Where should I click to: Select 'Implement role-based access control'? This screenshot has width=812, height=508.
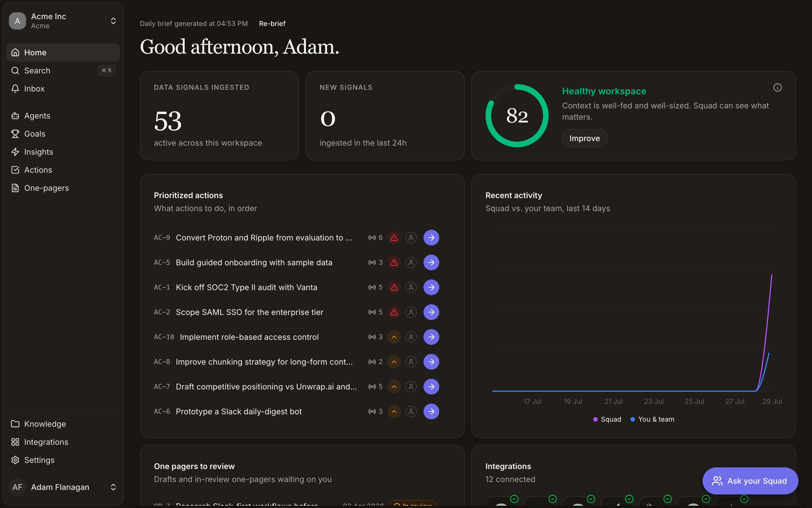point(249,337)
